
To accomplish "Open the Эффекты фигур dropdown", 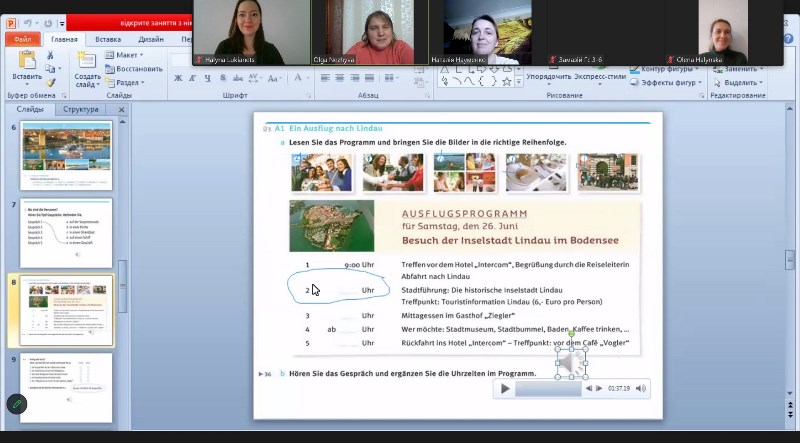I will (668, 83).
